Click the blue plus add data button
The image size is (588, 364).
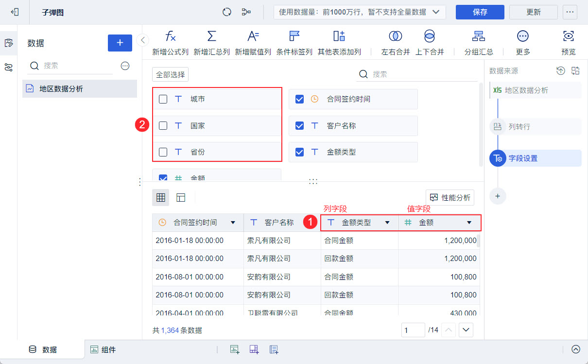tap(120, 43)
